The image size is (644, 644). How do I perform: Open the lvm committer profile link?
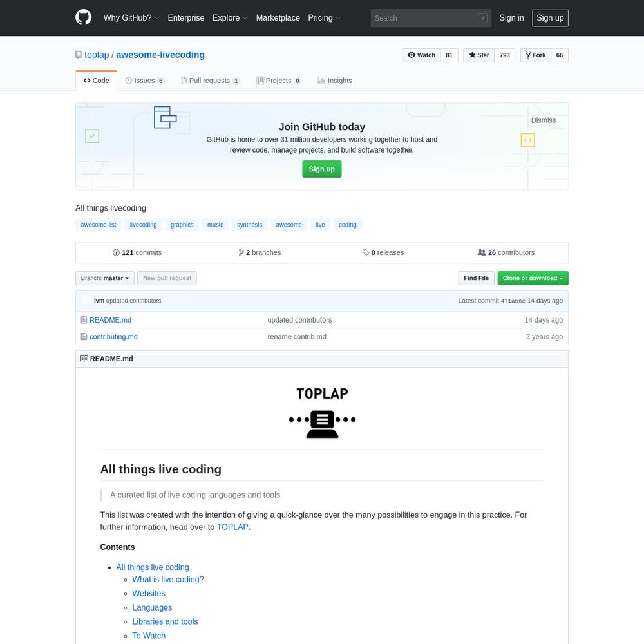click(x=99, y=301)
